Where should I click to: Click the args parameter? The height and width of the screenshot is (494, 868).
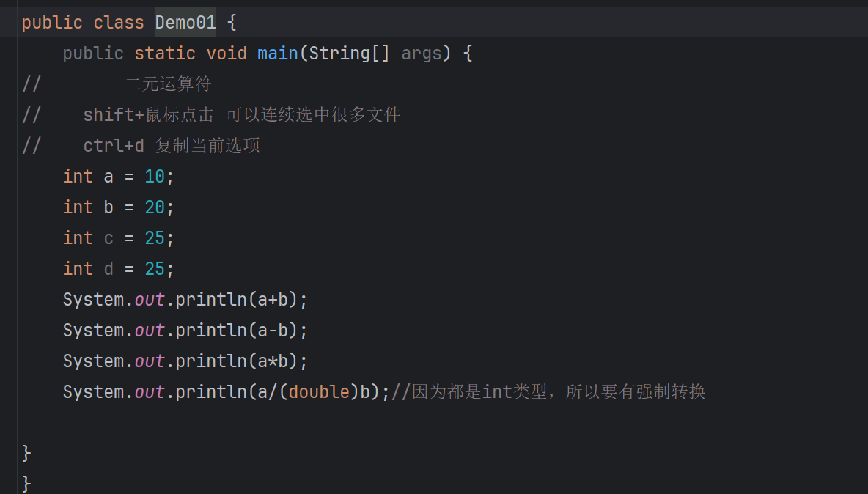[x=422, y=54]
